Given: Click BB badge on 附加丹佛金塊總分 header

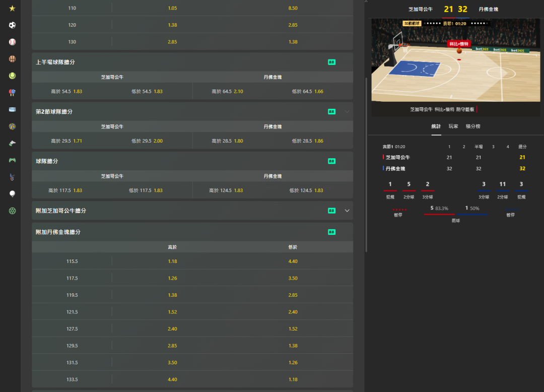Looking at the screenshot, I should [x=331, y=232].
